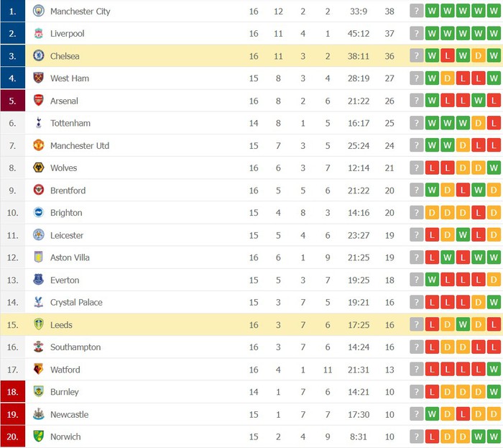Click the Liverpool club crest icon
The image size is (503, 448).
(x=39, y=33)
